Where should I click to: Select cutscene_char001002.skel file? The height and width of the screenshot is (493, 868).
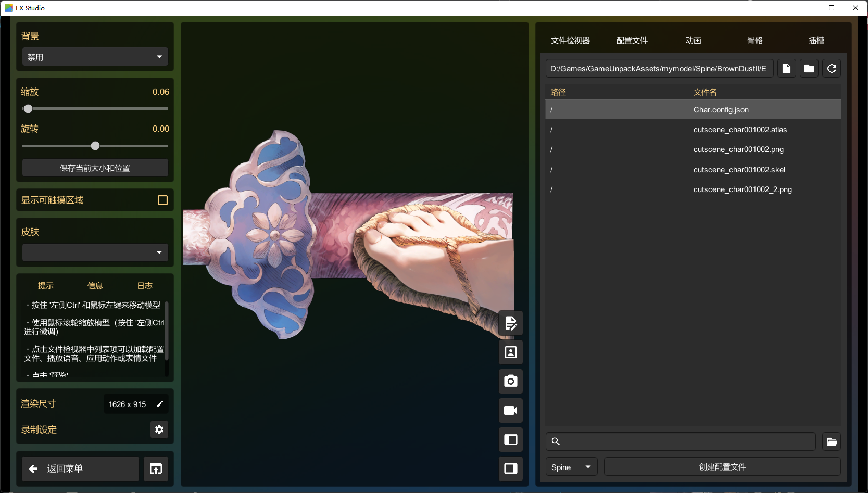coord(693,170)
